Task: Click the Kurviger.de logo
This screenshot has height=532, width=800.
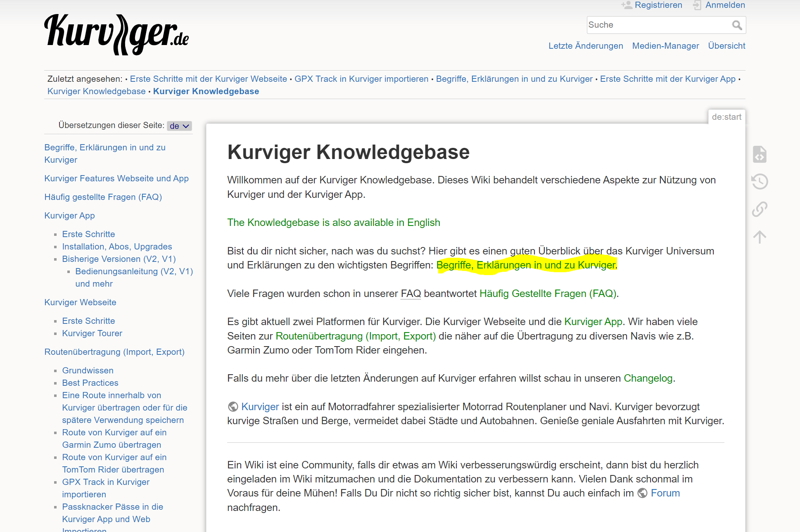Action: pos(116,34)
